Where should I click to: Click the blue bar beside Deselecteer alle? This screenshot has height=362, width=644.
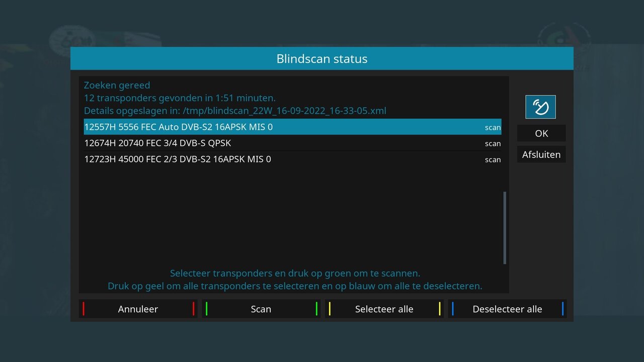coord(453,309)
